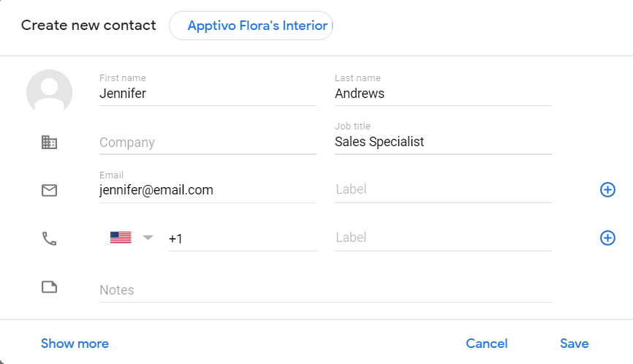633x364 pixels.
Task: Add another email with plus icon
Action: tap(607, 190)
